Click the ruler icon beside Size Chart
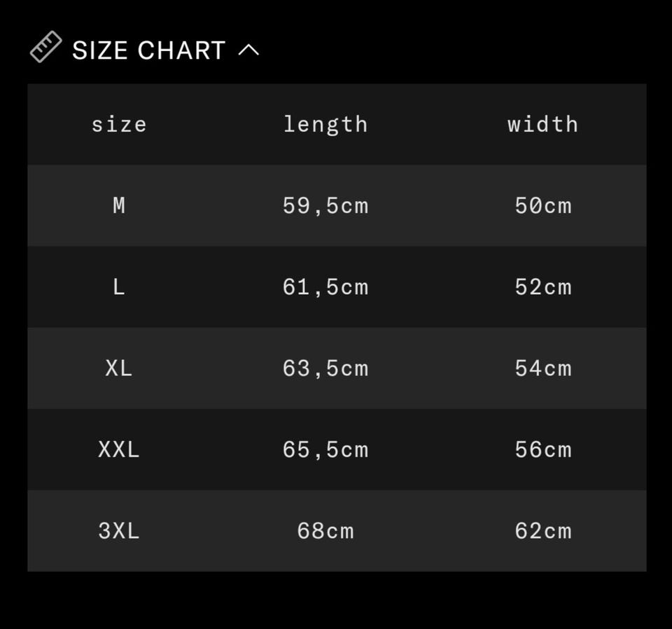Image resolution: width=672 pixels, height=629 pixels. (x=46, y=48)
